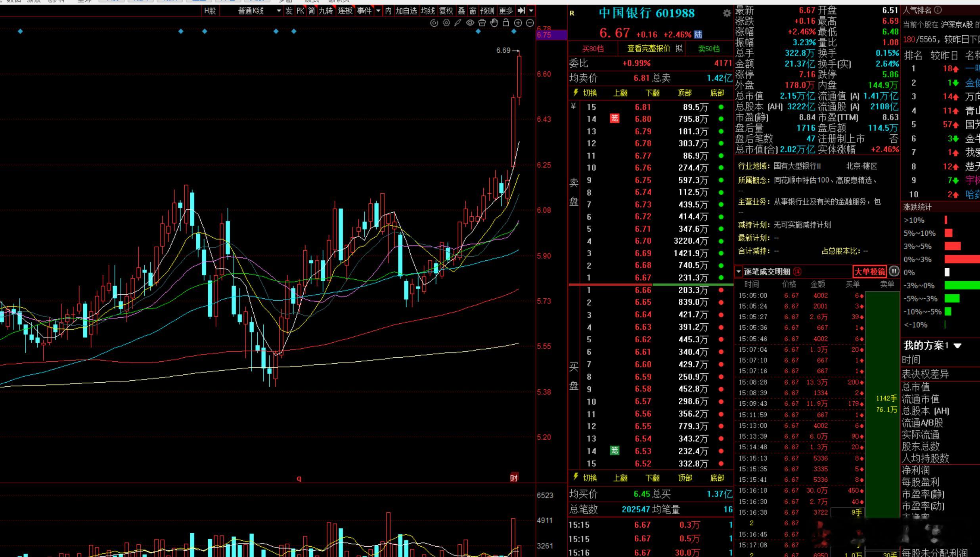Open the 预测 forecast tab
Screen dimensions: 980x557
[x=487, y=11]
